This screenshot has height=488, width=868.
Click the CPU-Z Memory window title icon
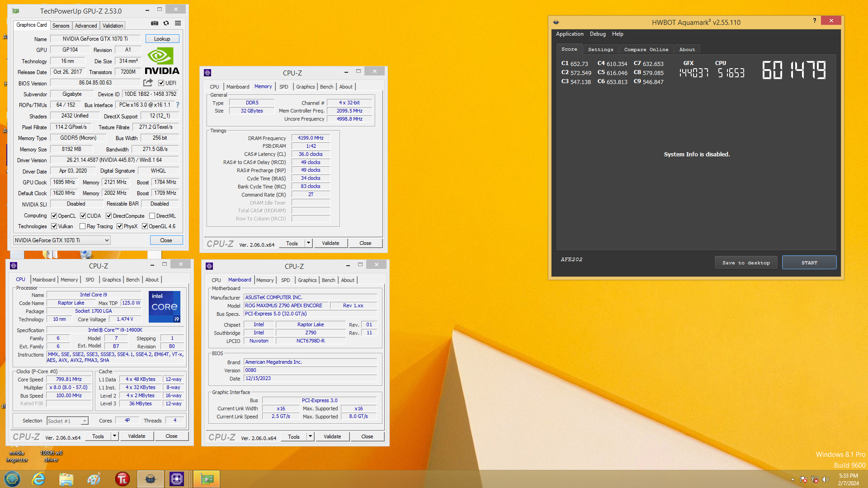(208, 73)
